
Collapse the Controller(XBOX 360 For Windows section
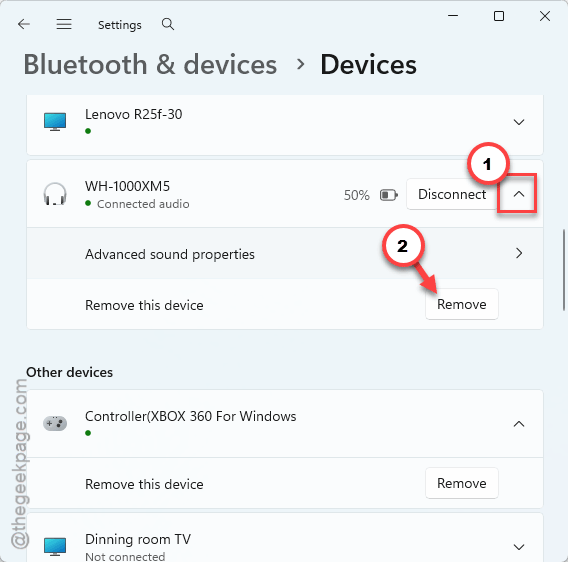coord(519,424)
